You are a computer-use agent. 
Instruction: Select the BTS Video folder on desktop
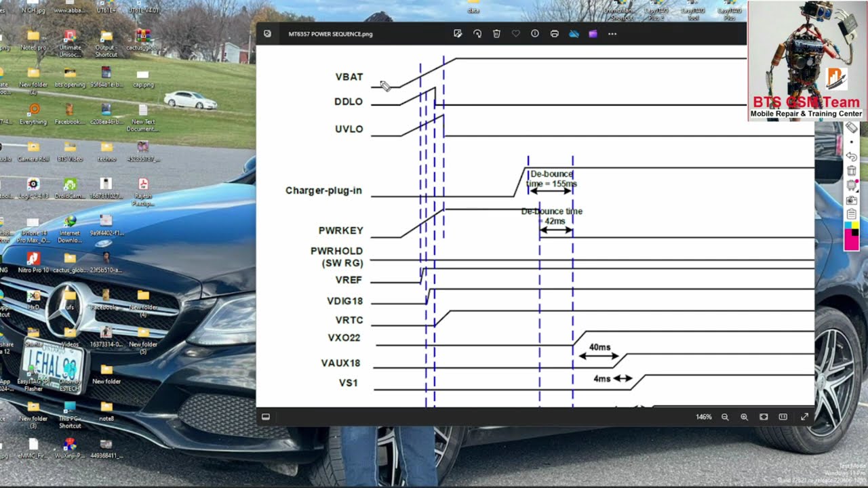coord(70,150)
